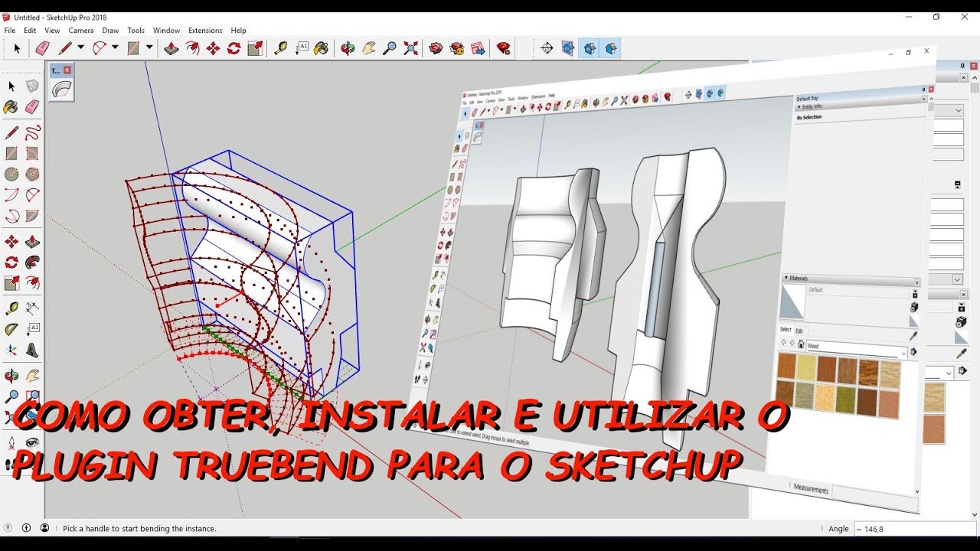
Task: Click Zoom Extents in top toolbar
Action: (410, 49)
